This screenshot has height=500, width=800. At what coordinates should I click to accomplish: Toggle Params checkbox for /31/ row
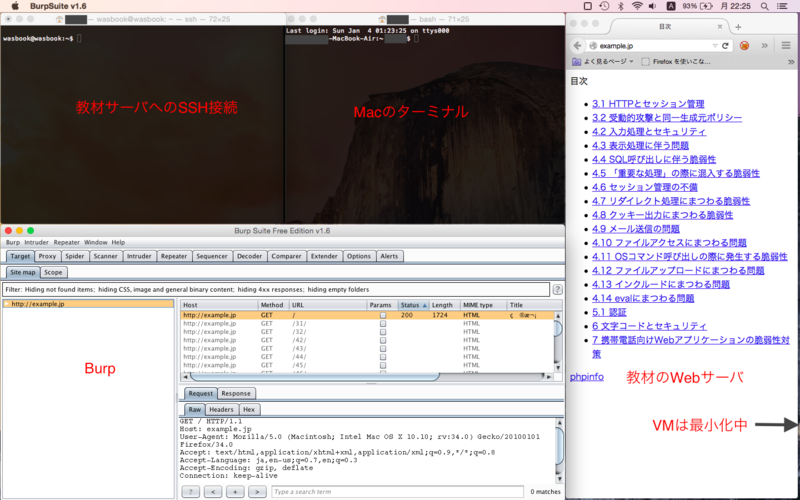pos(383,323)
